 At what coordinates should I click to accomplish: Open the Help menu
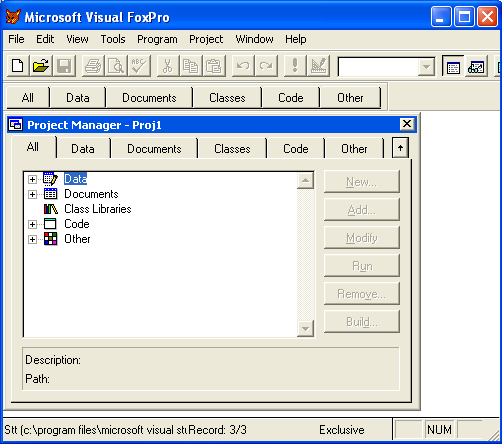pos(296,39)
